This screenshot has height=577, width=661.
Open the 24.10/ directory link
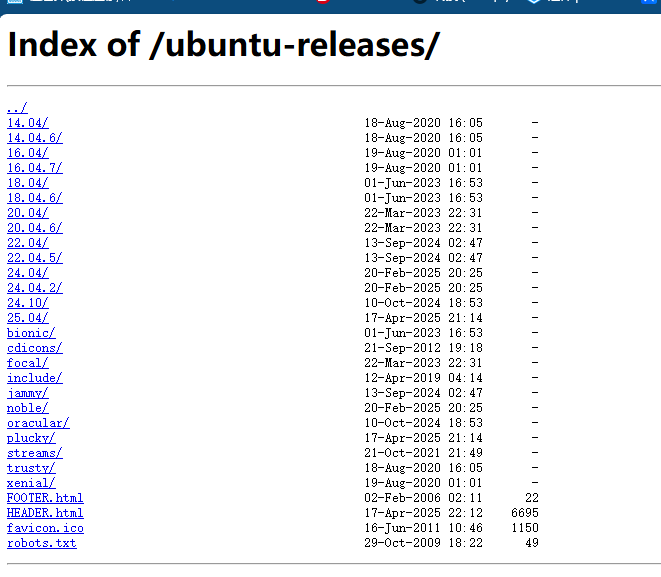tap(28, 303)
